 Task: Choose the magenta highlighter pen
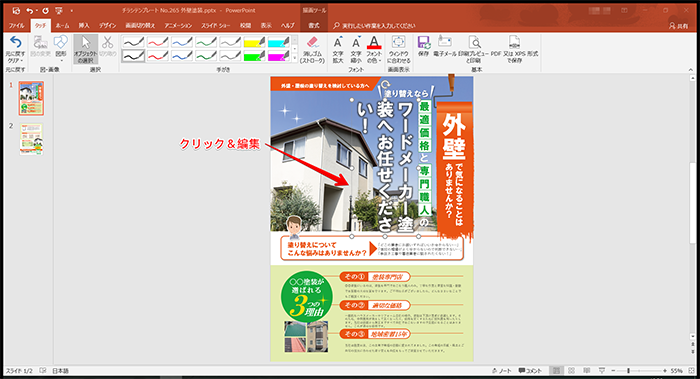coord(279,56)
